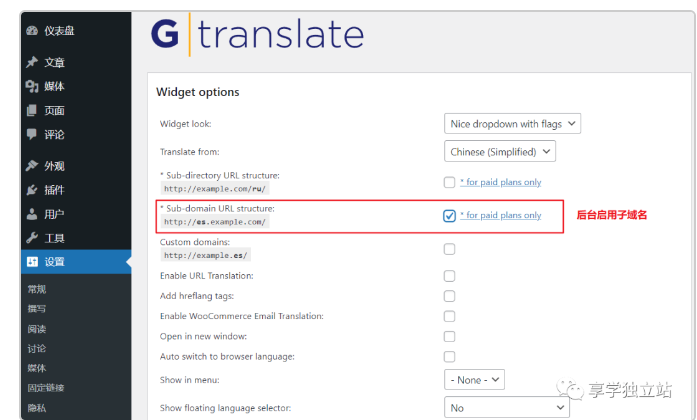Viewport: 697px width, 420px height.
Task: Open the 设置 settings menu item
Action: point(54,262)
